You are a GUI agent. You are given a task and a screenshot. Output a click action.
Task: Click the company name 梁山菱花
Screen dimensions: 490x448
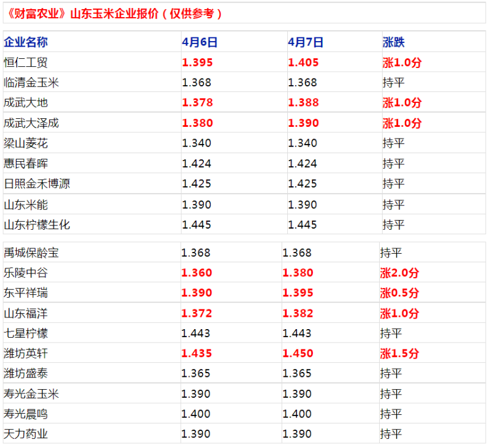coord(26,143)
